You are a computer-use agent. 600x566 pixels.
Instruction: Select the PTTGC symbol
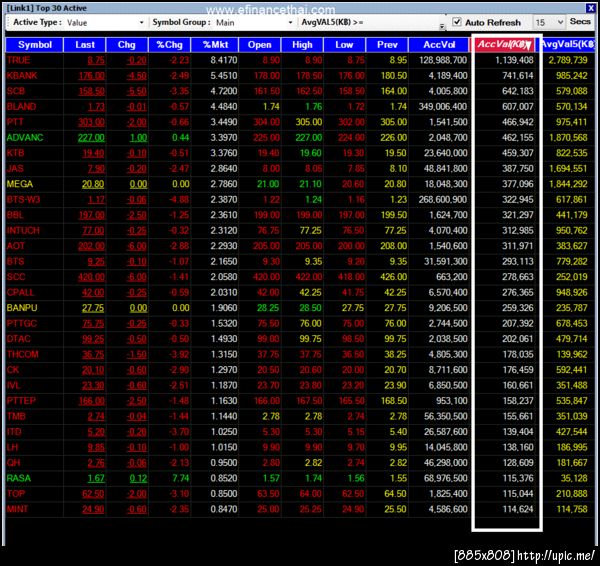click(21, 323)
